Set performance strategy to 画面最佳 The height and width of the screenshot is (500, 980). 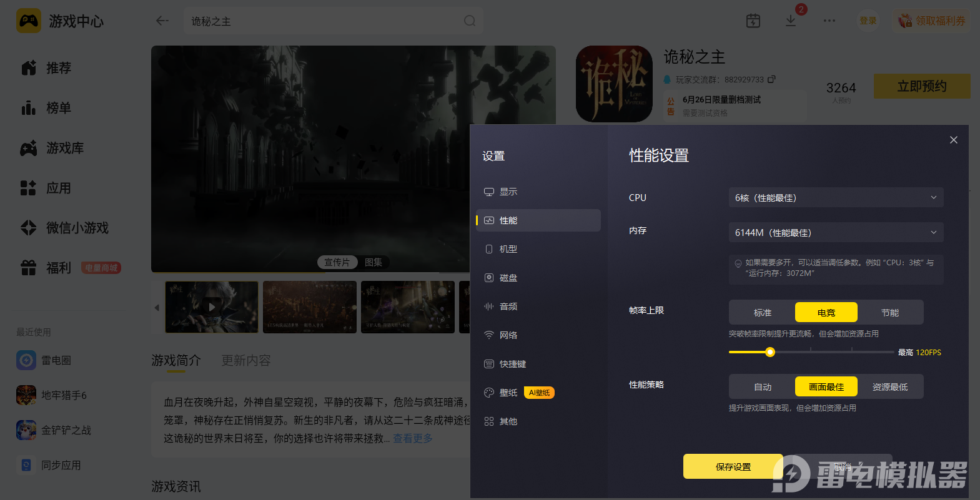tap(826, 386)
